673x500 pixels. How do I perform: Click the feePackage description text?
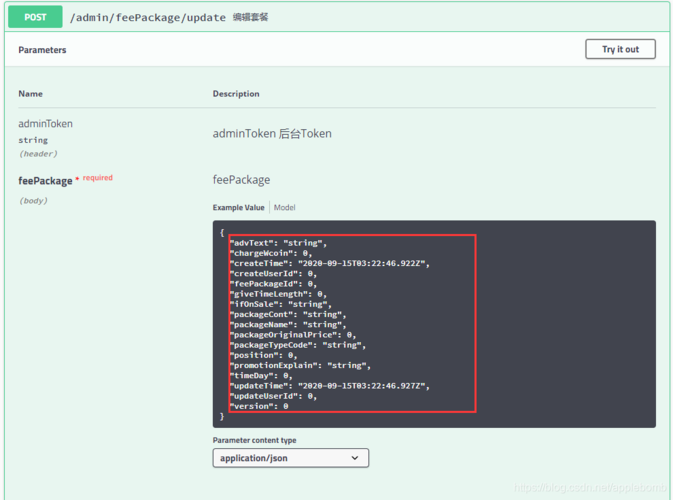241,180
